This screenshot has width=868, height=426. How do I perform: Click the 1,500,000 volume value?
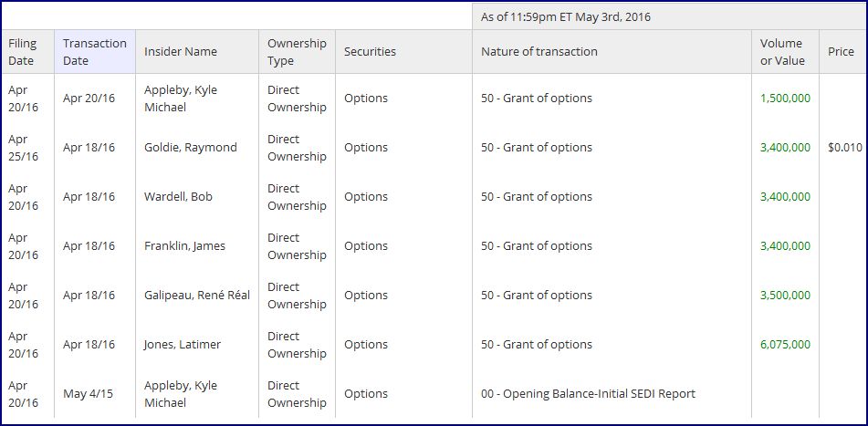click(x=785, y=99)
